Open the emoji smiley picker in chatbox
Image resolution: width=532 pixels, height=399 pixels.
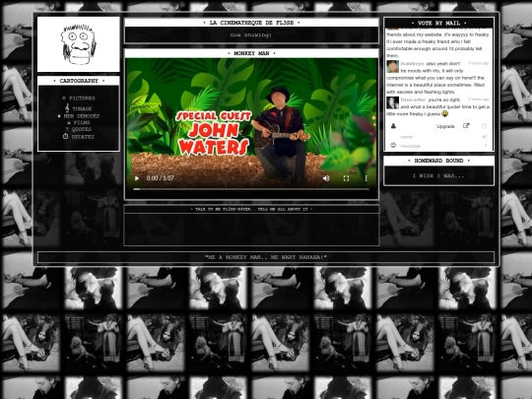tap(393, 145)
